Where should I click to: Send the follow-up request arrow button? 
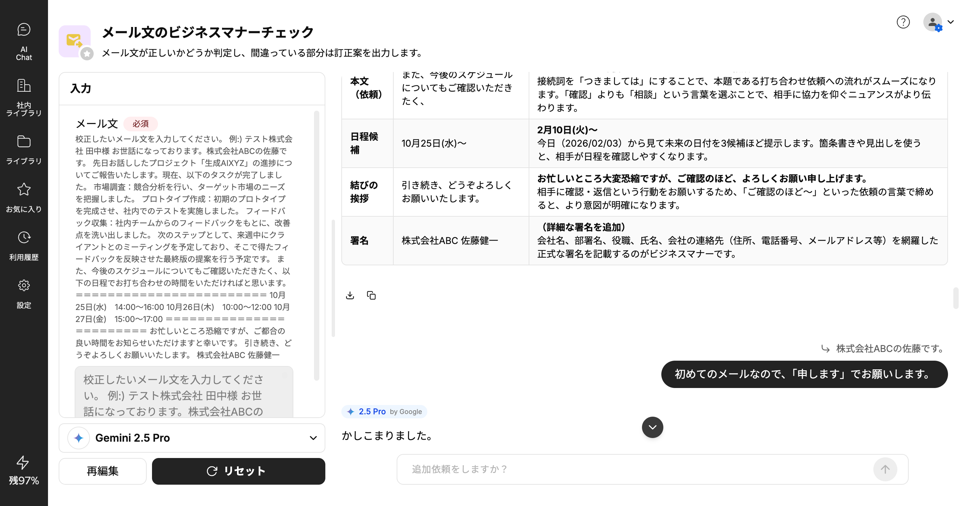coord(885,469)
